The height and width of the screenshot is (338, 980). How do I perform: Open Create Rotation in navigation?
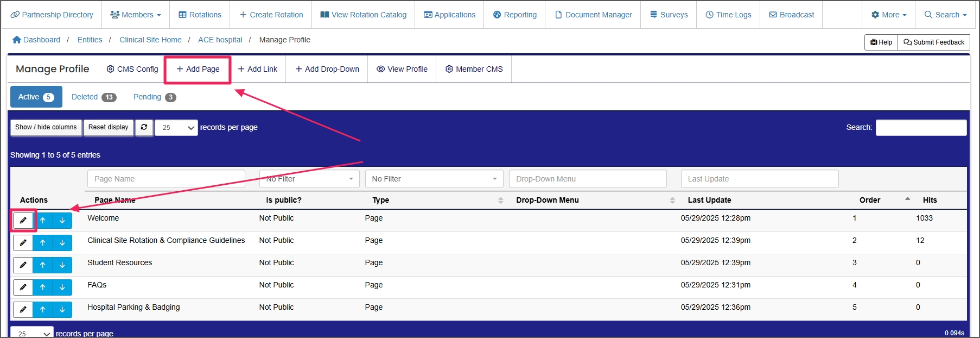point(271,15)
